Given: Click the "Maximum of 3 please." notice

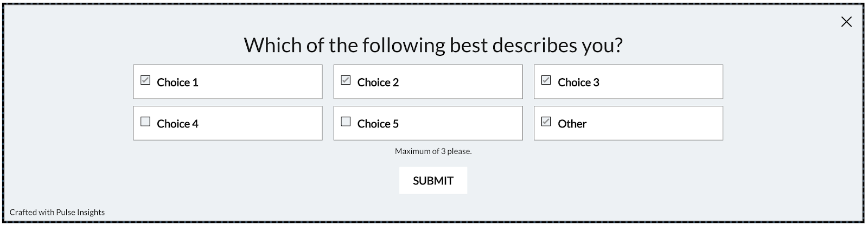Looking at the screenshot, I should (x=433, y=151).
